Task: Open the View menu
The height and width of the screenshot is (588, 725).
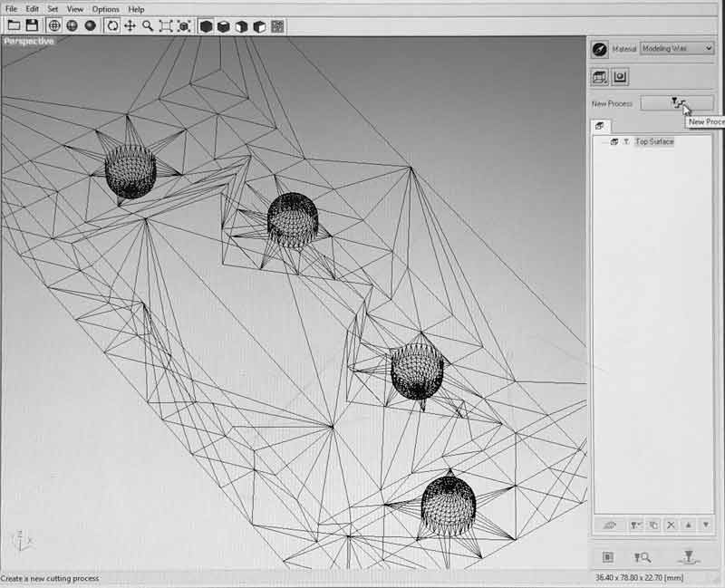Action: tap(75, 9)
